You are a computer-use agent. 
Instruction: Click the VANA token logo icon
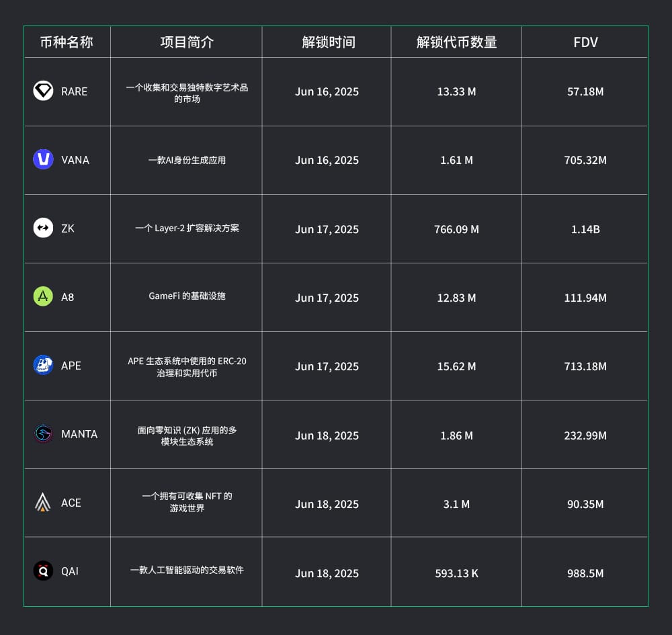point(43,159)
